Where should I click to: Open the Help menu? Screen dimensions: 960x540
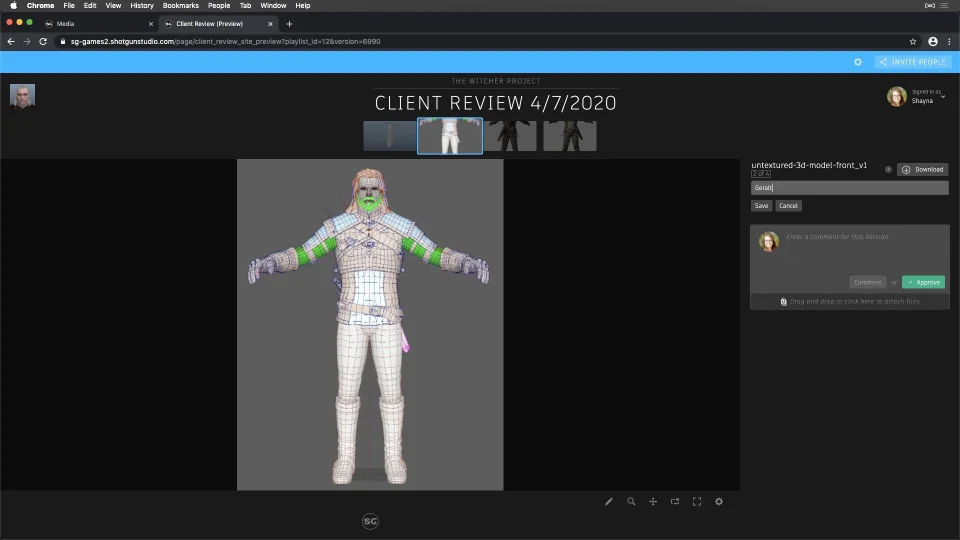click(302, 6)
